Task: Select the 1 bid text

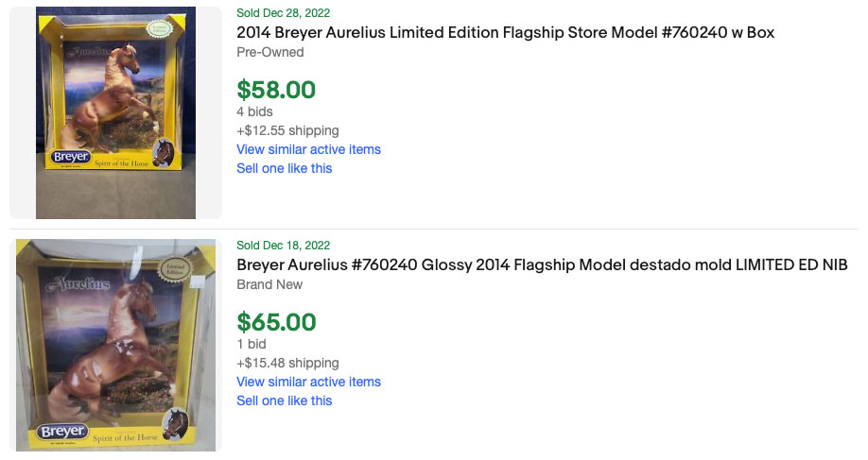Action: tap(252, 344)
